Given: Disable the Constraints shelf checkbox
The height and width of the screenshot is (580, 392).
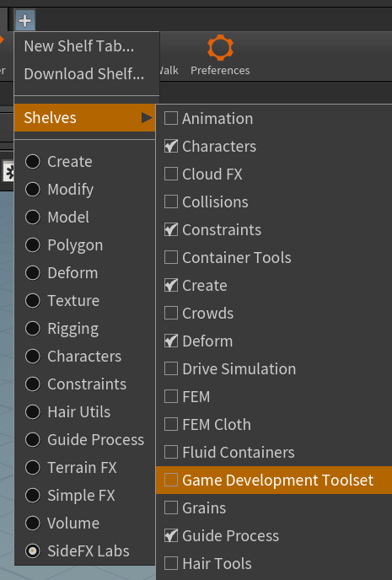Looking at the screenshot, I should point(171,229).
